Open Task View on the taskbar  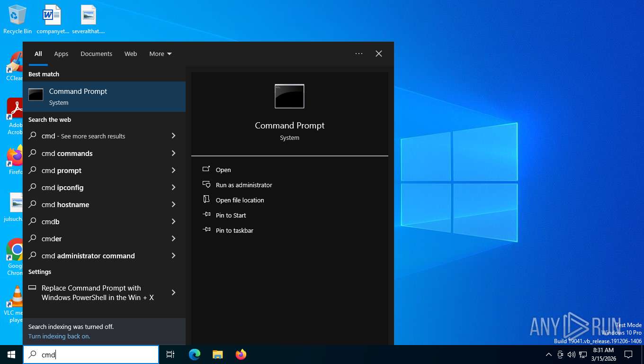[x=170, y=355]
